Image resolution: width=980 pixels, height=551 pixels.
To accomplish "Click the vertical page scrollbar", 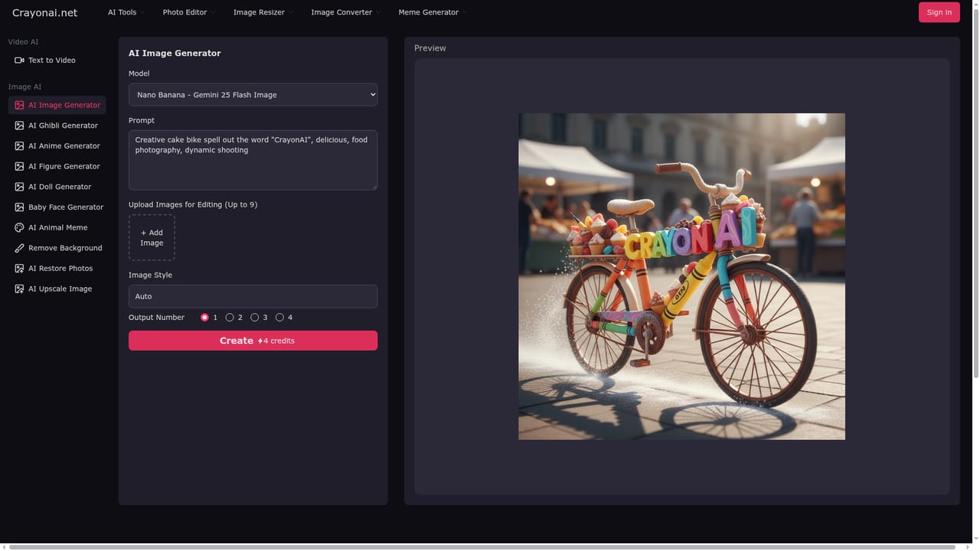I will click(975, 191).
